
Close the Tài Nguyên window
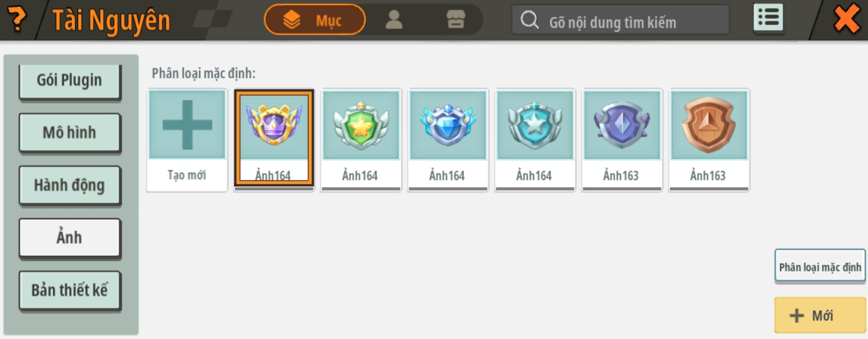847,19
